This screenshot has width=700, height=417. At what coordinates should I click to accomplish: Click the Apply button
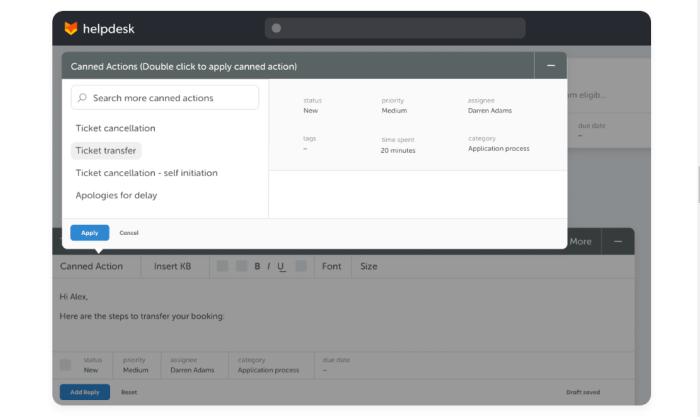(x=90, y=233)
